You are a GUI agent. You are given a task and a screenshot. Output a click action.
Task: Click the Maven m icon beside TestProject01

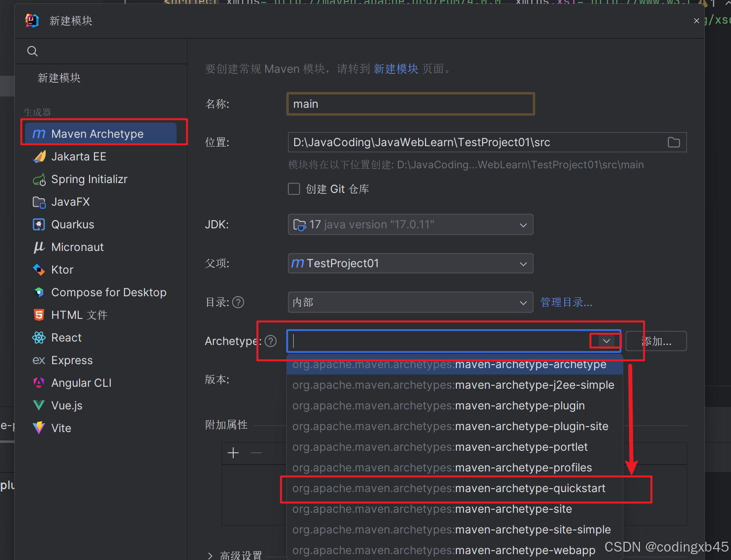tap(298, 263)
